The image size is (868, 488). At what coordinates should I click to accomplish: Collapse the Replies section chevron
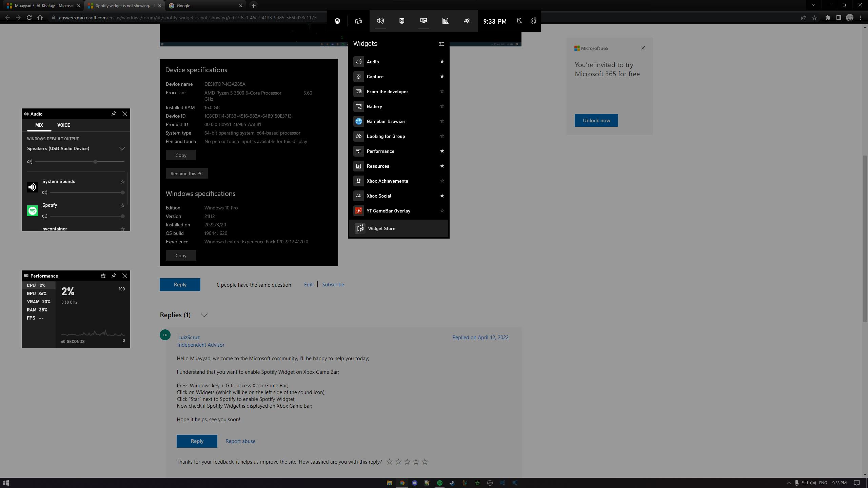coord(204,315)
